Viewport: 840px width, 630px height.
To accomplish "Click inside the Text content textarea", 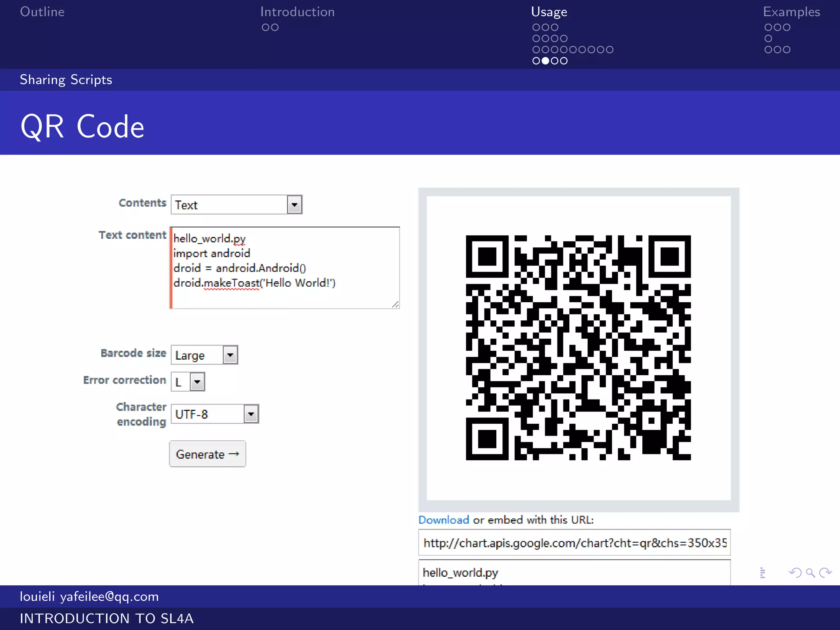I will (x=285, y=268).
